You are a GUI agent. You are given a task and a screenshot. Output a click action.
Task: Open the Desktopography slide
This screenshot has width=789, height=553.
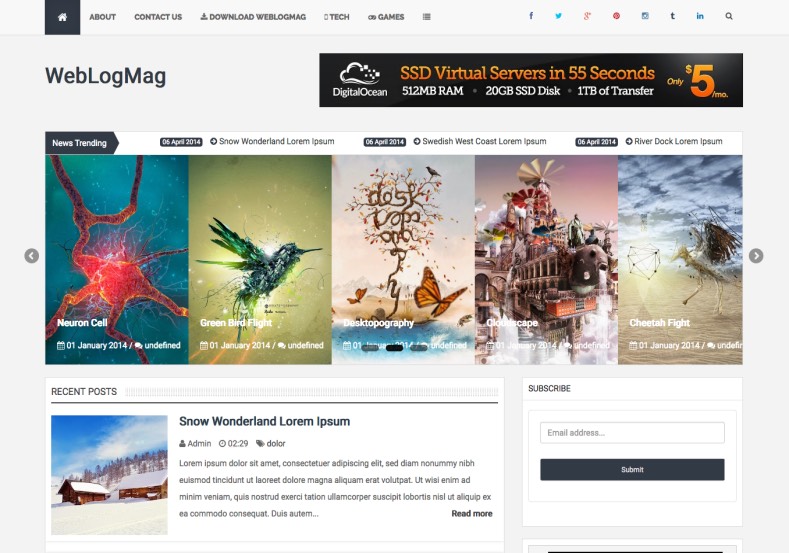403,260
